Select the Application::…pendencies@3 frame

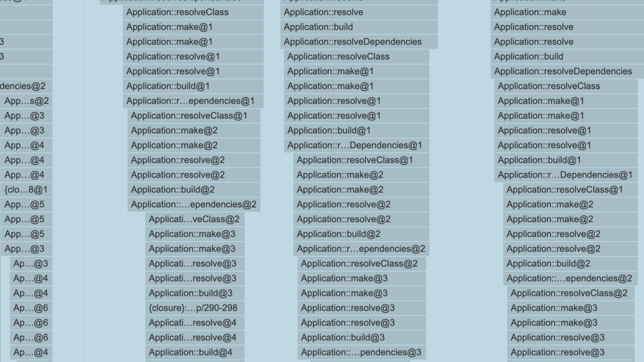pyautogui.click(x=362, y=353)
